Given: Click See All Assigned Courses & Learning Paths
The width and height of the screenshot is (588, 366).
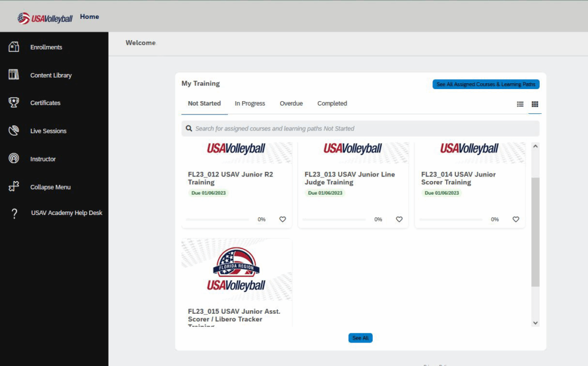Looking at the screenshot, I should click(x=486, y=84).
